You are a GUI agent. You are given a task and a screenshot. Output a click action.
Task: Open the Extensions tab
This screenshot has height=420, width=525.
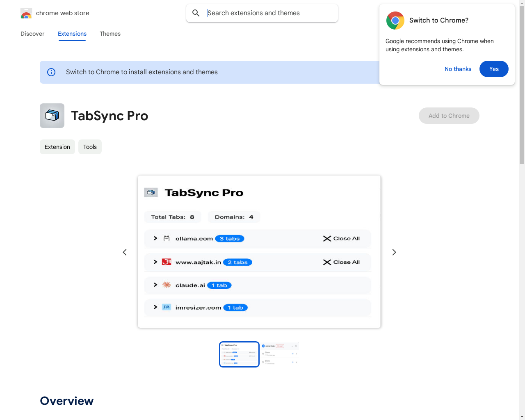[x=72, y=34]
